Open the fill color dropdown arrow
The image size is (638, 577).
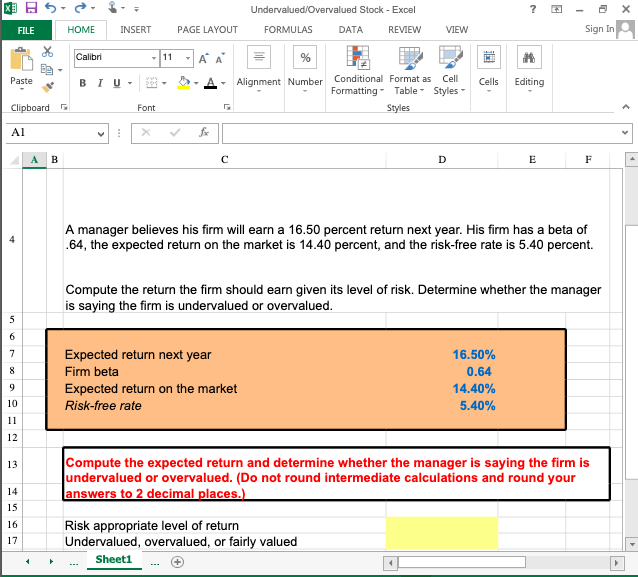pos(196,83)
